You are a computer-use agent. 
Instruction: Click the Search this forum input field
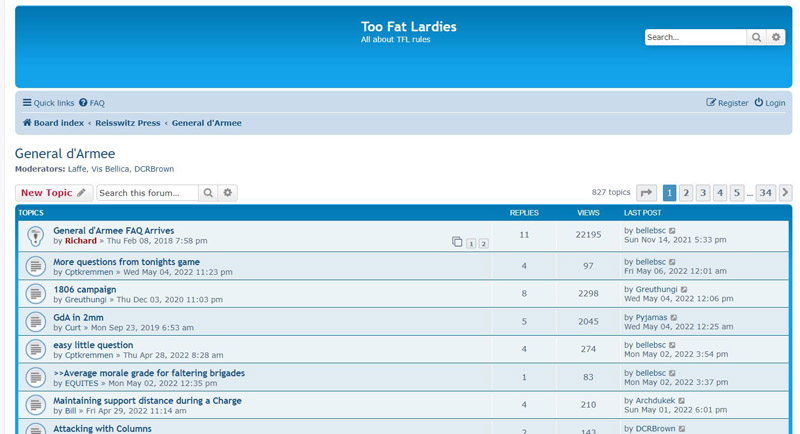pos(147,193)
